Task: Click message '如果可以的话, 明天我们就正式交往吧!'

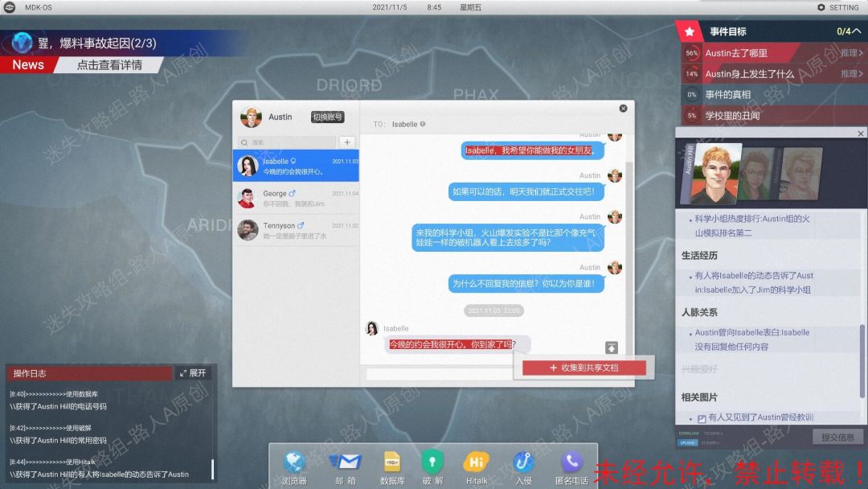Action: click(526, 191)
